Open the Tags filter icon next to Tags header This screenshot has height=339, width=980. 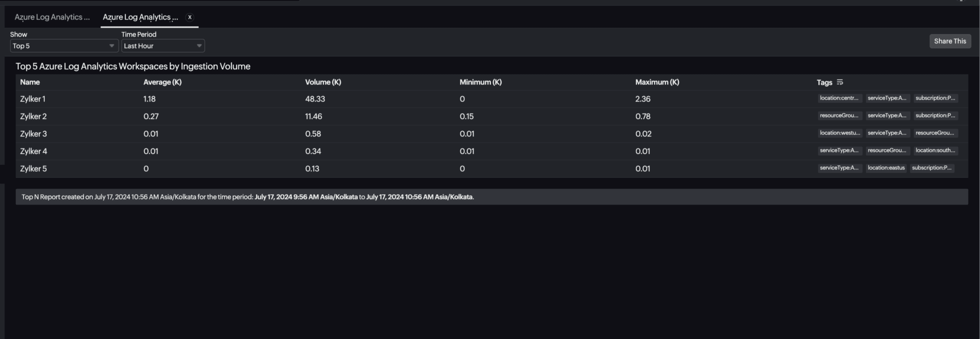[841, 82]
